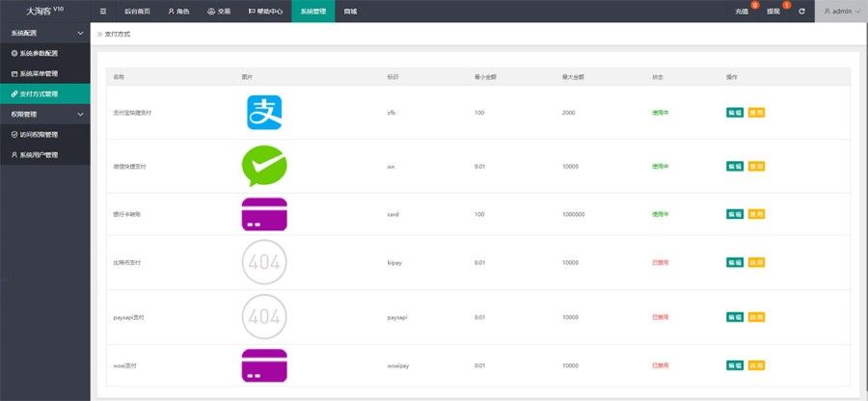Click the 404 placeholder image for paysapi支付
Image resolution: width=868 pixels, height=401 pixels.
(263, 315)
